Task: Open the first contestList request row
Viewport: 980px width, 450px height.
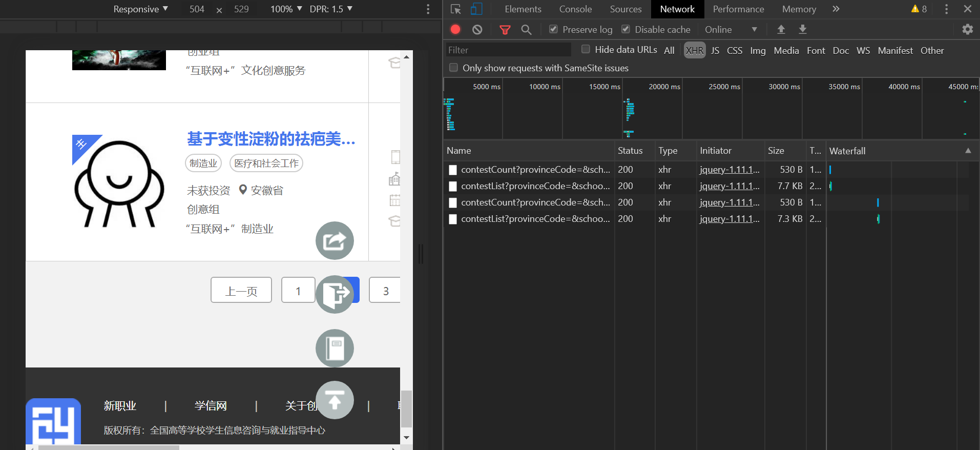Action: [535, 186]
